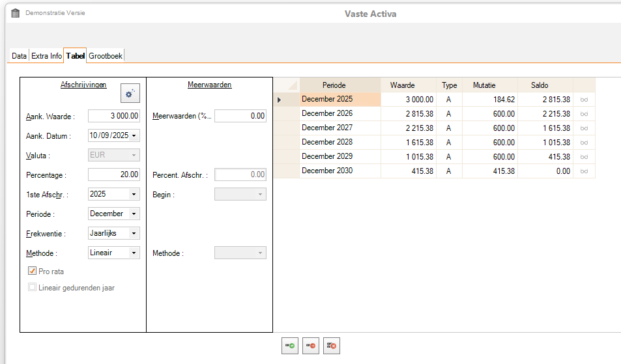
Task: Click the glasses icon in the December 2030 row
Action: click(x=584, y=171)
